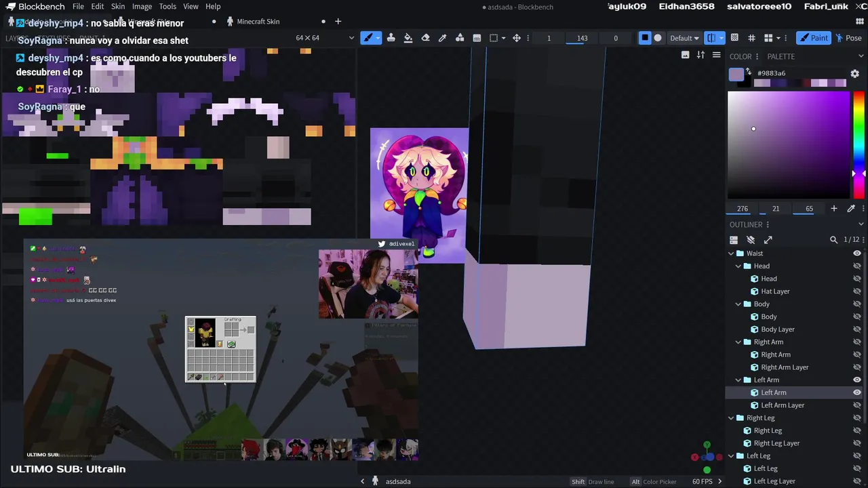Adjust the vertical hue slider
Viewport: 868px width, 488px height.
(859, 144)
